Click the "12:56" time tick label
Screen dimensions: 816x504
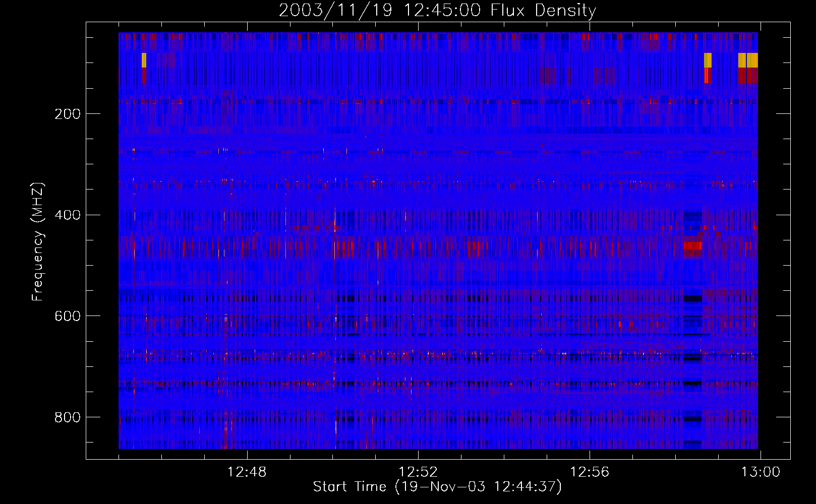[x=590, y=472]
